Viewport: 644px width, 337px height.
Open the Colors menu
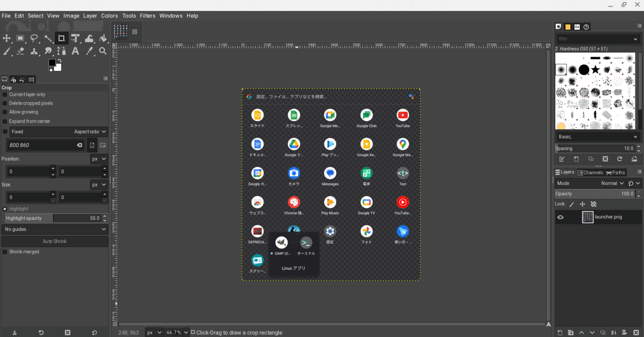(x=109, y=16)
